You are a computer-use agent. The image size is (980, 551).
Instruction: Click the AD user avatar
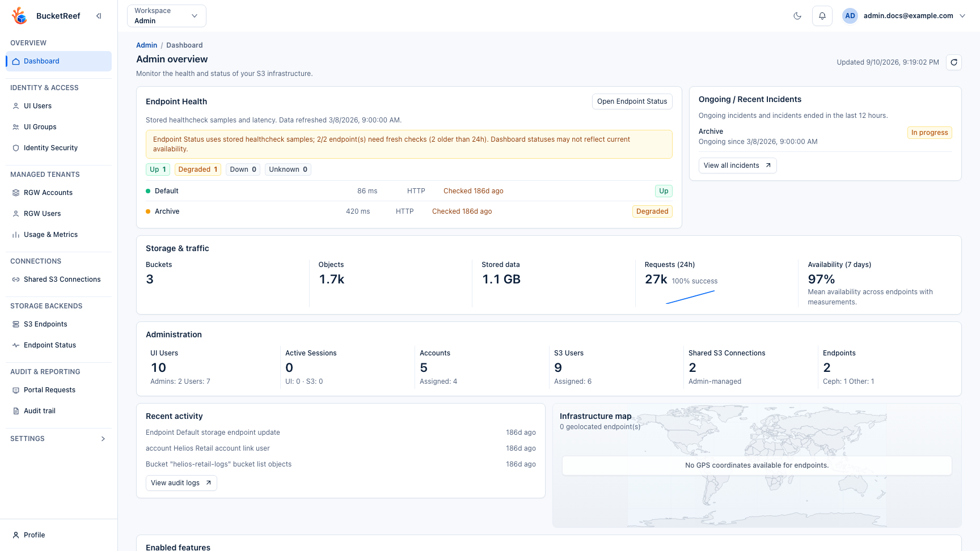pos(850,16)
